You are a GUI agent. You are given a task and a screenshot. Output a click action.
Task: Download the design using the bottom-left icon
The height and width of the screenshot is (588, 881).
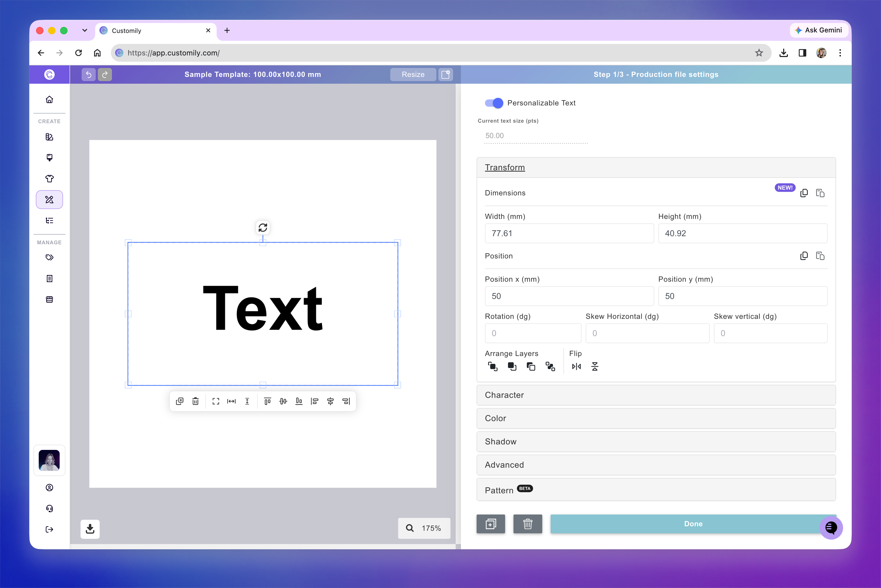click(90, 529)
